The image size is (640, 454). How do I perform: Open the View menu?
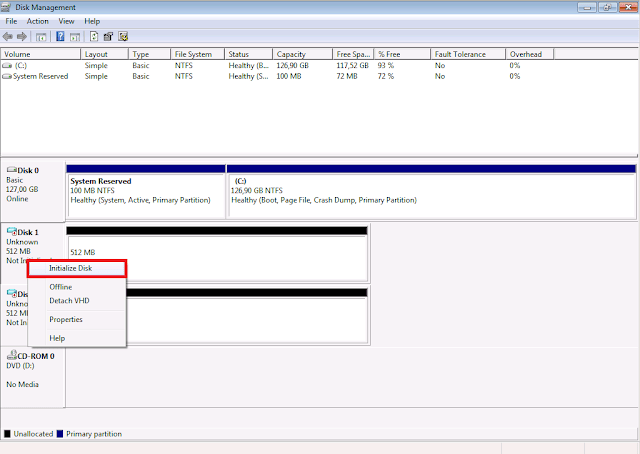66,21
